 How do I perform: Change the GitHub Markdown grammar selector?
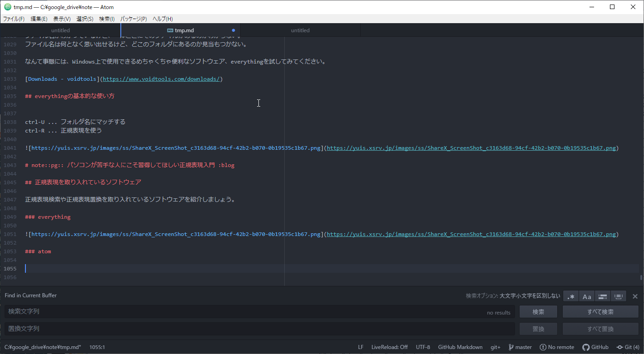point(460,347)
